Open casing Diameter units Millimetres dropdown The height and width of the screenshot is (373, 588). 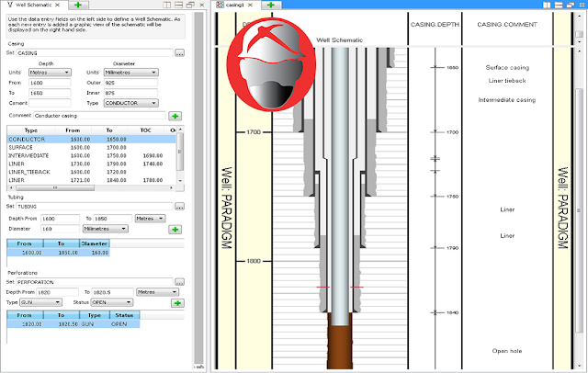pyautogui.click(x=130, y=73)
